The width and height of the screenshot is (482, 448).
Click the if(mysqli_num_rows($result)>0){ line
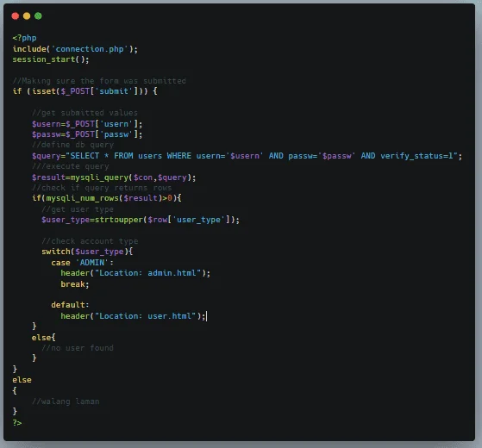point(107,198)
